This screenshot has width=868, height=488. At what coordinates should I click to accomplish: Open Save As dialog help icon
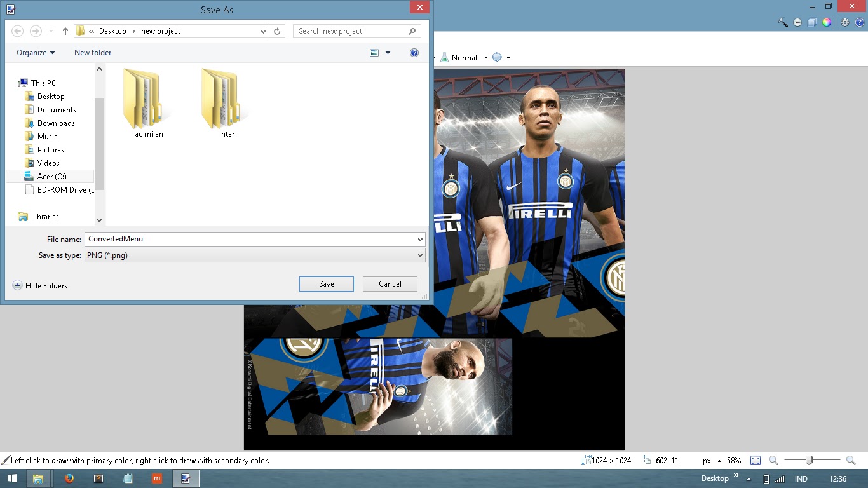(414, 53)
